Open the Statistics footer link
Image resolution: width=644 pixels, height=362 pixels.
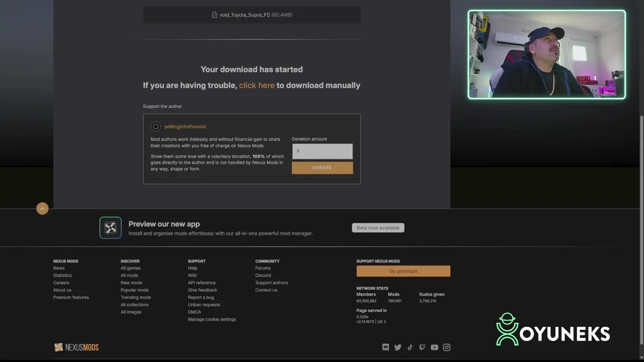point(62,276)
